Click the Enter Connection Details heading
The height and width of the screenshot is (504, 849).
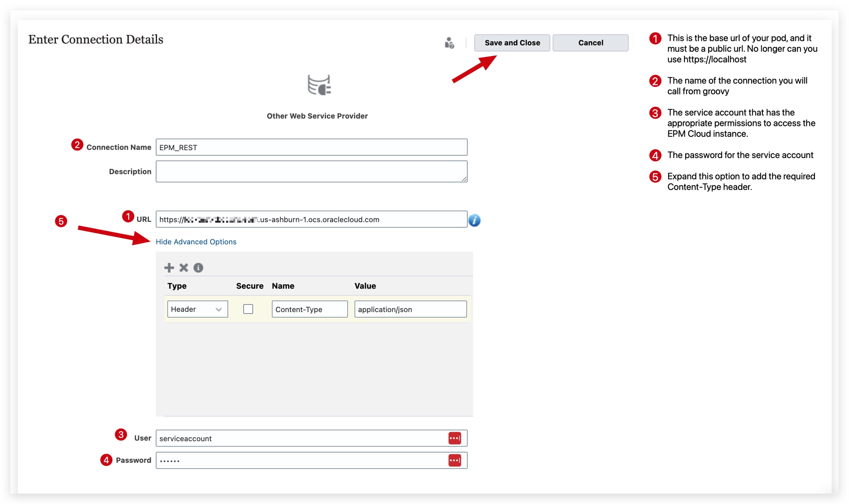pos(96,39)
